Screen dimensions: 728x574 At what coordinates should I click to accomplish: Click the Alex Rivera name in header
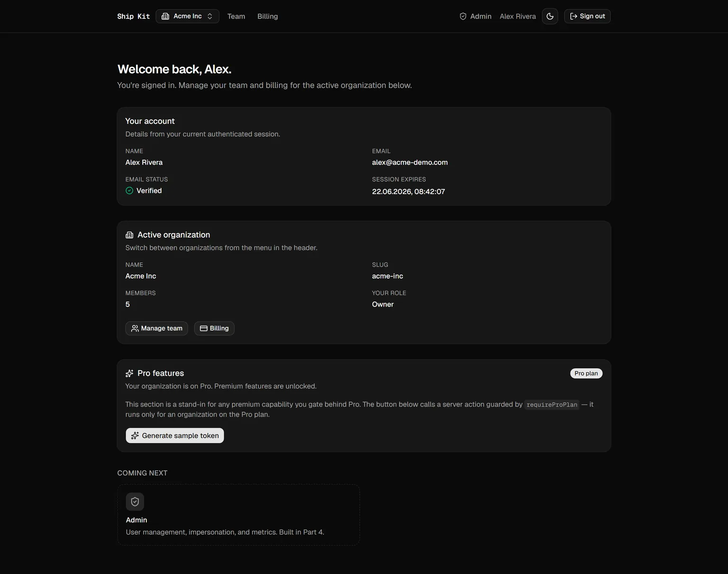click(x=518, y=16)
